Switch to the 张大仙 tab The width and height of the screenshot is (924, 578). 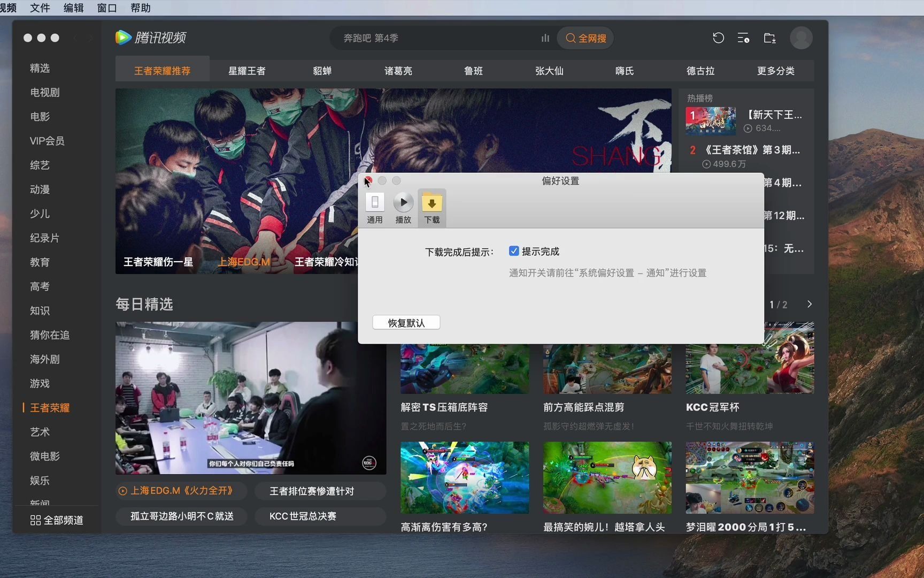[x=549, y=71]
